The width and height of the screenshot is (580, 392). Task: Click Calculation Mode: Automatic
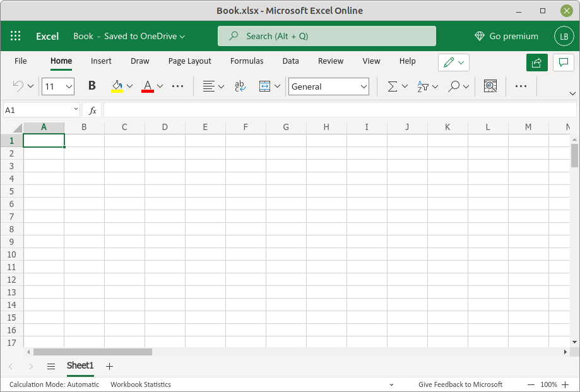pyautogui.click(x=54, y=384)
